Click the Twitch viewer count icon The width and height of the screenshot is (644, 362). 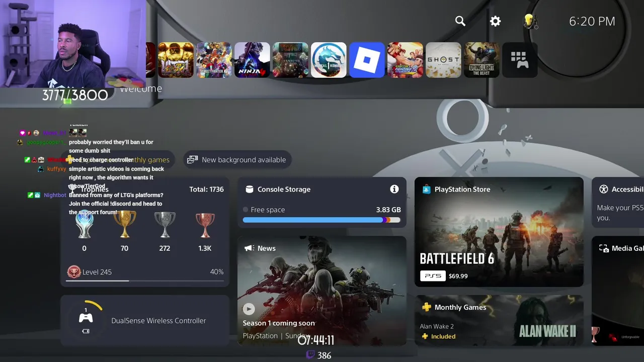(310, 355)
